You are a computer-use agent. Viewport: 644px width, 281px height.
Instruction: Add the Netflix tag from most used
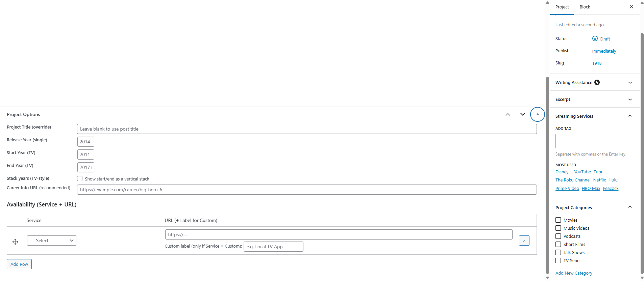(x=599, y=180)
